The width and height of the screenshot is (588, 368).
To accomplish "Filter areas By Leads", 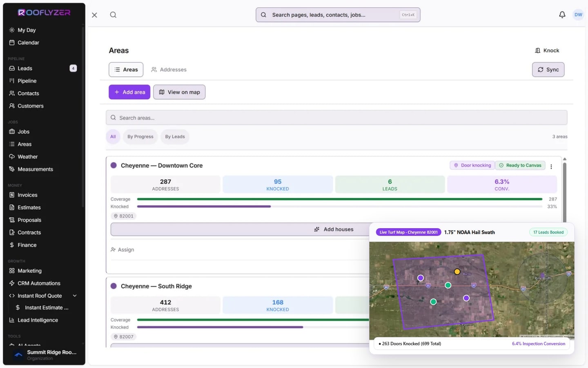I will tap(175, 137).
